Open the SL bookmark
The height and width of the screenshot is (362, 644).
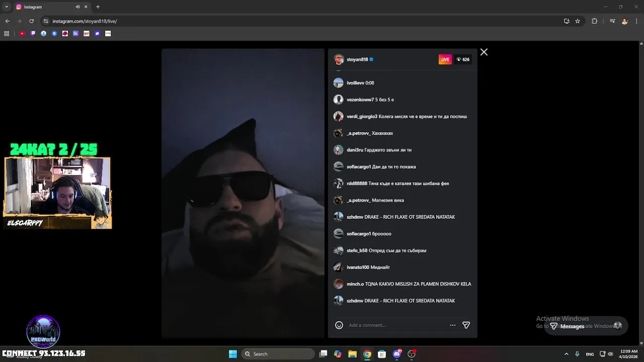click(76, 34)
